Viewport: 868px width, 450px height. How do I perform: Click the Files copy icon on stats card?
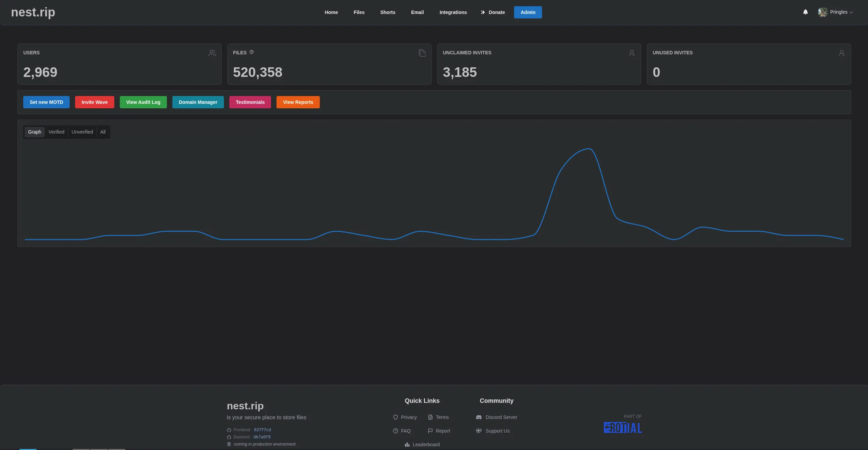[x=422, y=53]
